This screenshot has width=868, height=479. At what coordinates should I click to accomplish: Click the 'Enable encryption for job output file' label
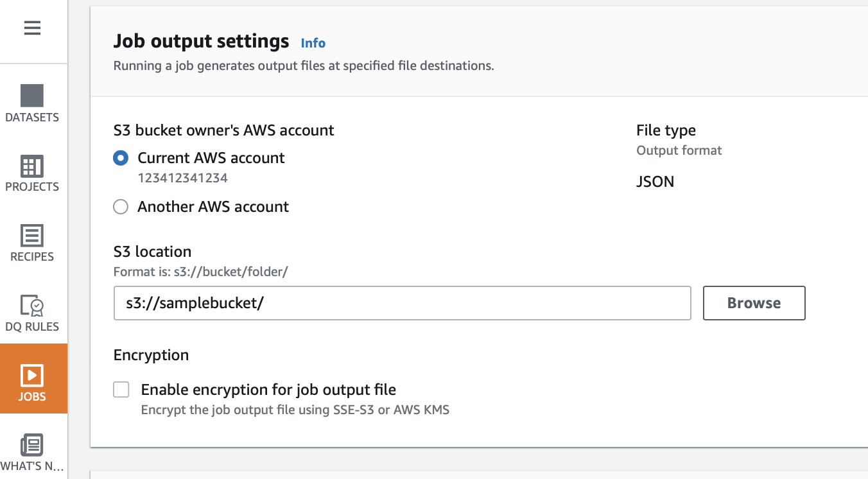(x=268, y=390)
